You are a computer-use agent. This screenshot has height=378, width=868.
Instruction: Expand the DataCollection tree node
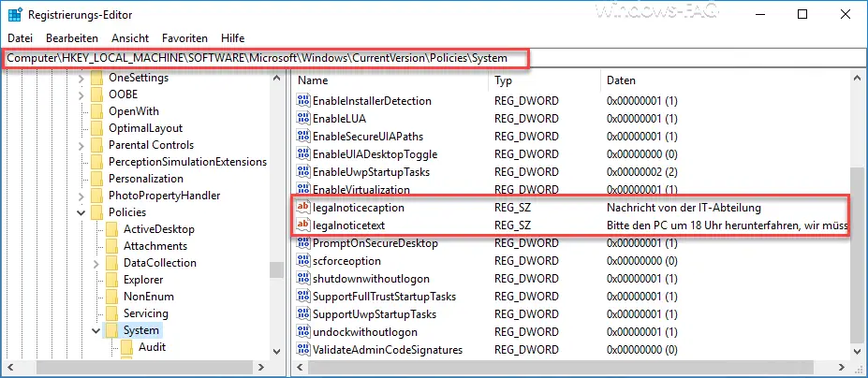[x=96, y=263]
